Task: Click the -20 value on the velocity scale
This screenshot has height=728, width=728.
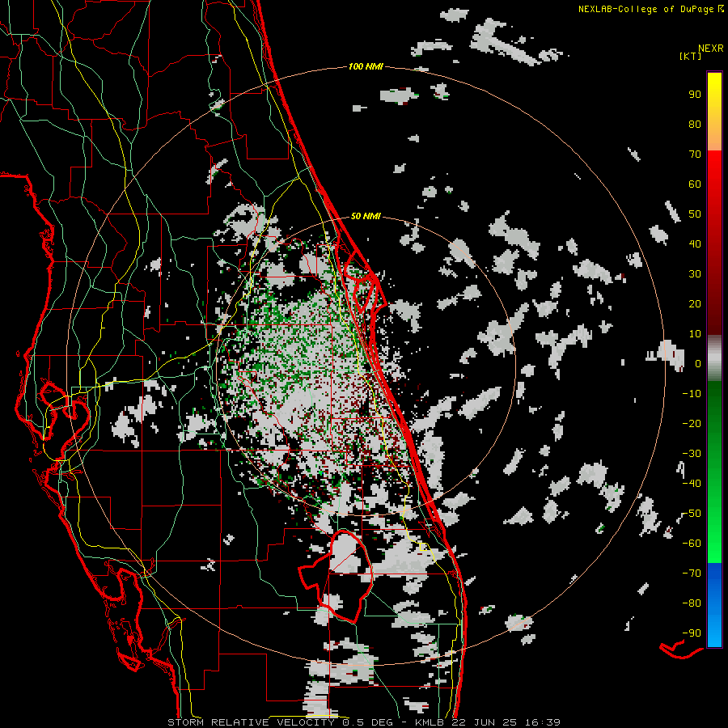Action: click(x=692, y=424)
